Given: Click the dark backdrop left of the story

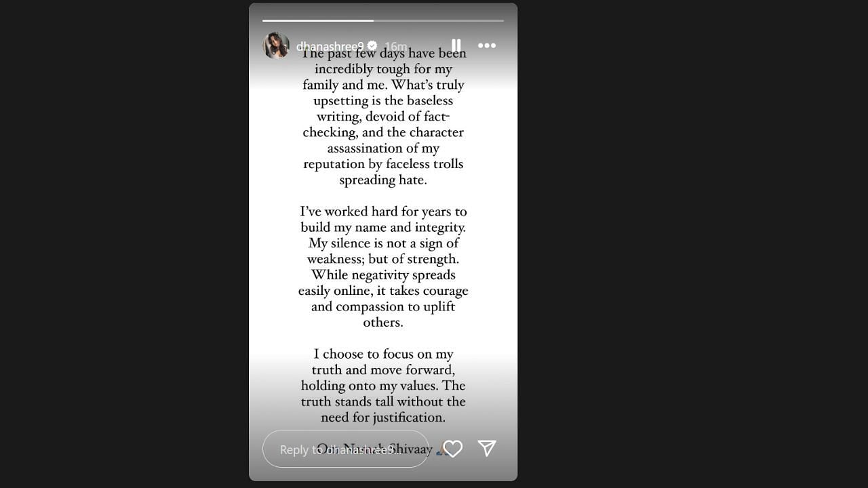Looking at the screenshot, I should coord(122,244).
